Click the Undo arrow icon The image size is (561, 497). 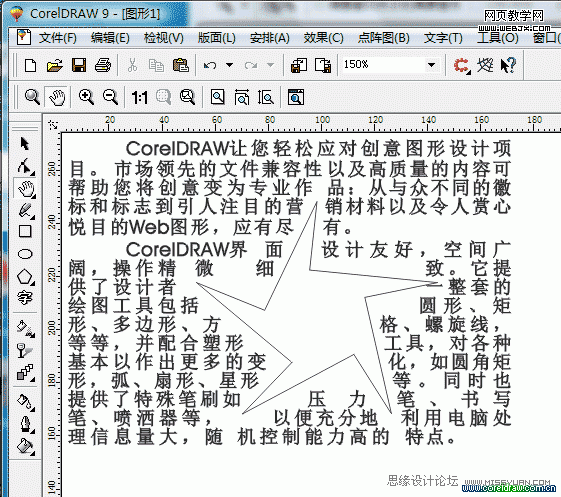click(210, 65)
